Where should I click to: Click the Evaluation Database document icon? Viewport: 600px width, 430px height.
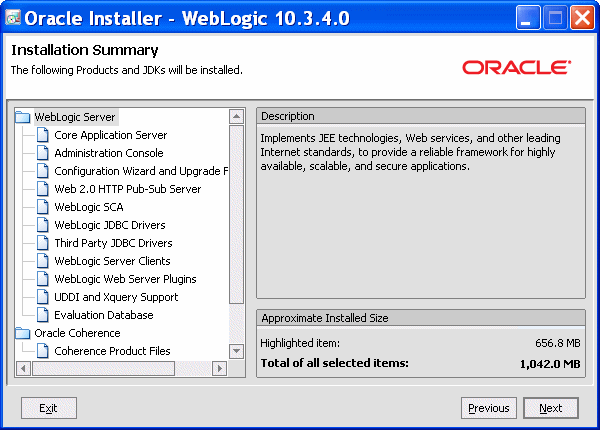point(43,315)
